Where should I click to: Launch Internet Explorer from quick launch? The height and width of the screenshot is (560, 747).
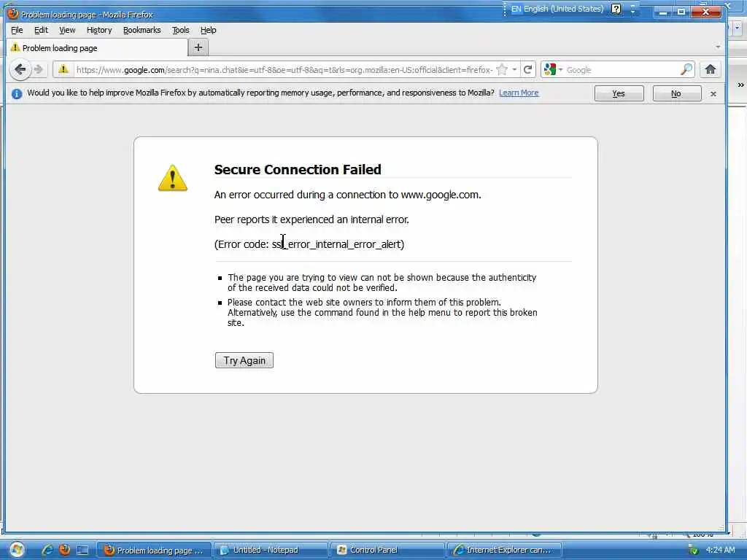click(x=47, y=550)
